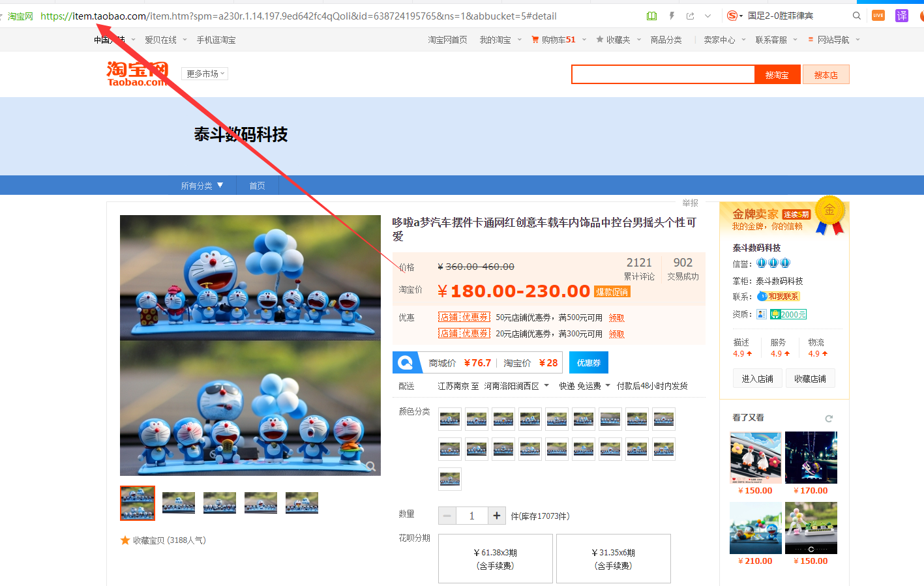The width and height of the screenshot is (924, 586).
Task: Expand the 所有分类 categories dropdown
Action: (x=202, y=186)
